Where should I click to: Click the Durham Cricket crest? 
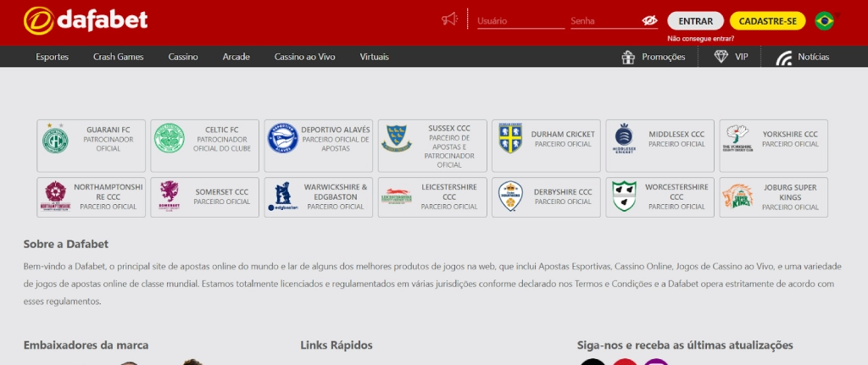[x=510, y=139]
